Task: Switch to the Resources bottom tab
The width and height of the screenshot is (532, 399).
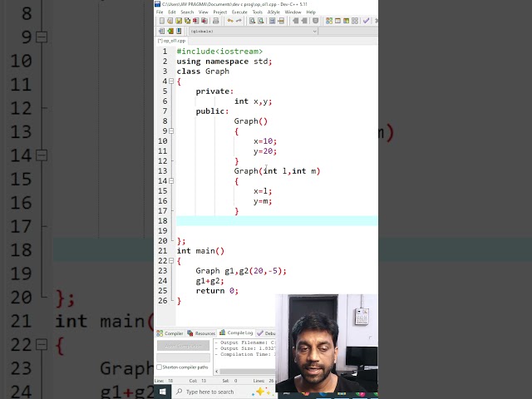Action: tap(201, 333)
